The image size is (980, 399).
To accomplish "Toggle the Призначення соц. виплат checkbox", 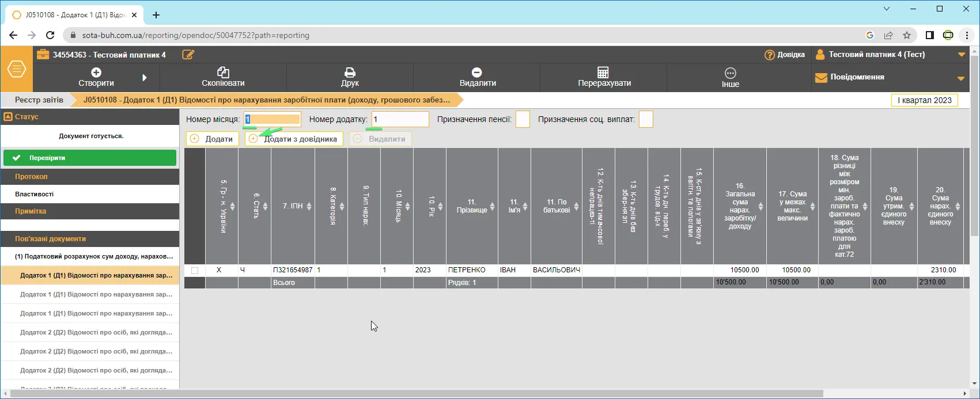I will pos(646,120).
